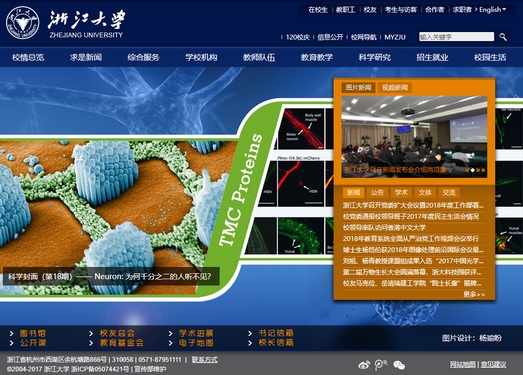The image size is (523, 375).
Task: Focus the keyword search input field
Action: tap(456, 37)
